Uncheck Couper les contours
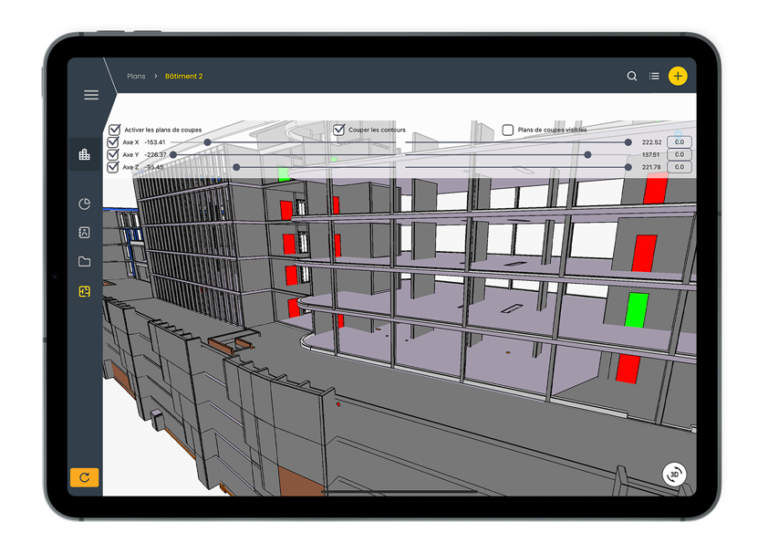 tap(339, 130)
